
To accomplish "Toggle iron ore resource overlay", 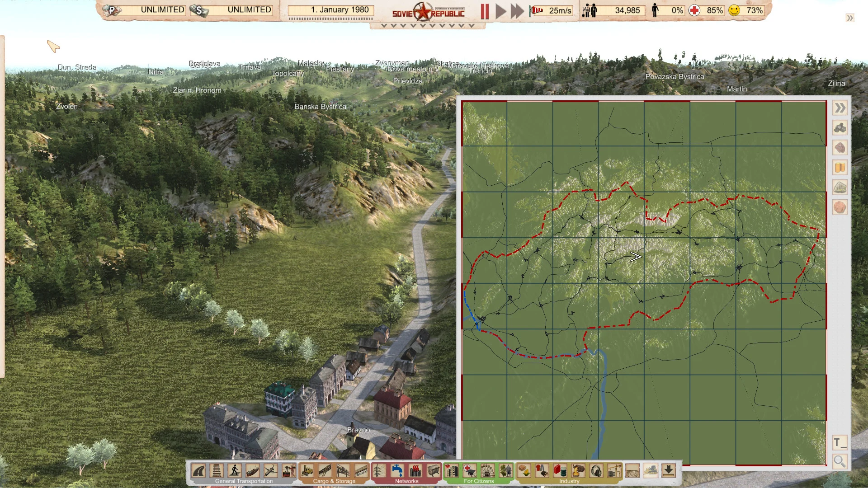I will click(x=840, y=148).
